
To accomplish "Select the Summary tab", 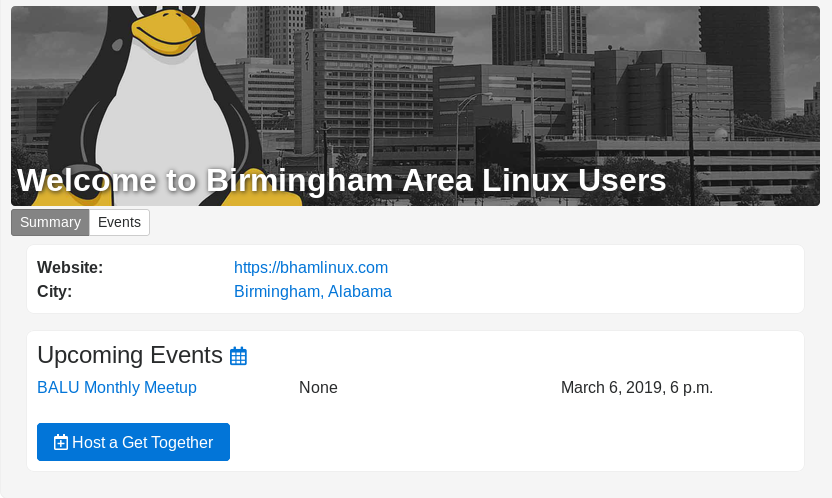I will (50, 222).
